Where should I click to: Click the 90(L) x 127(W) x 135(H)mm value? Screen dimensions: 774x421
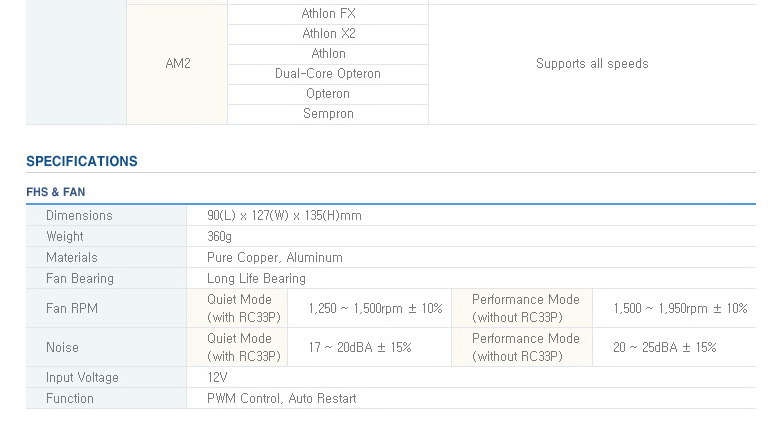[x=284, y=216]
